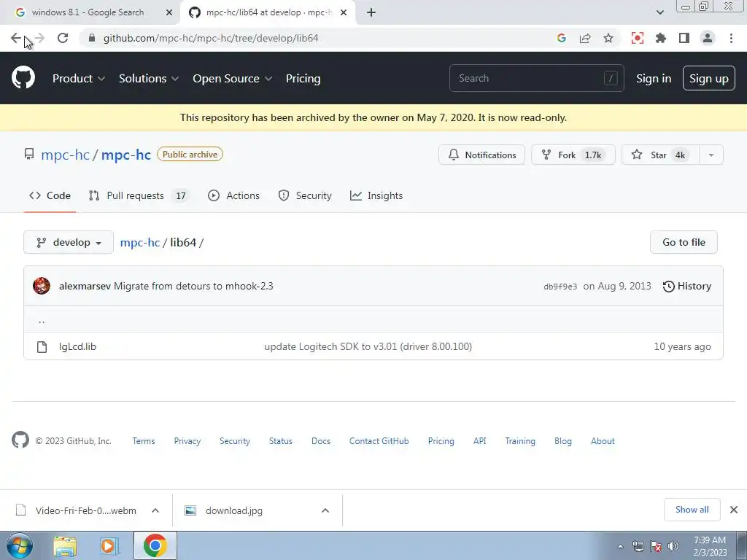Expand the Solutions menu
The height and width of the screenshot is (560, 747).
pyautogui.click(x=149, y=79)
